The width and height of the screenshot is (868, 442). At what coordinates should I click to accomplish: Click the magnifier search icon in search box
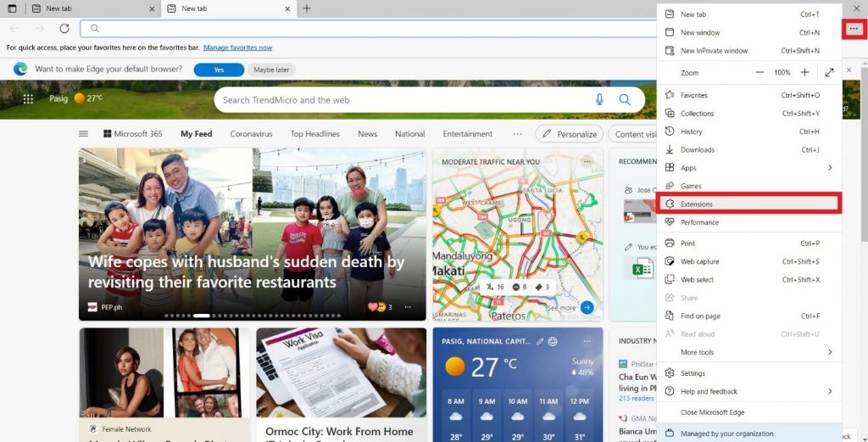625,100
